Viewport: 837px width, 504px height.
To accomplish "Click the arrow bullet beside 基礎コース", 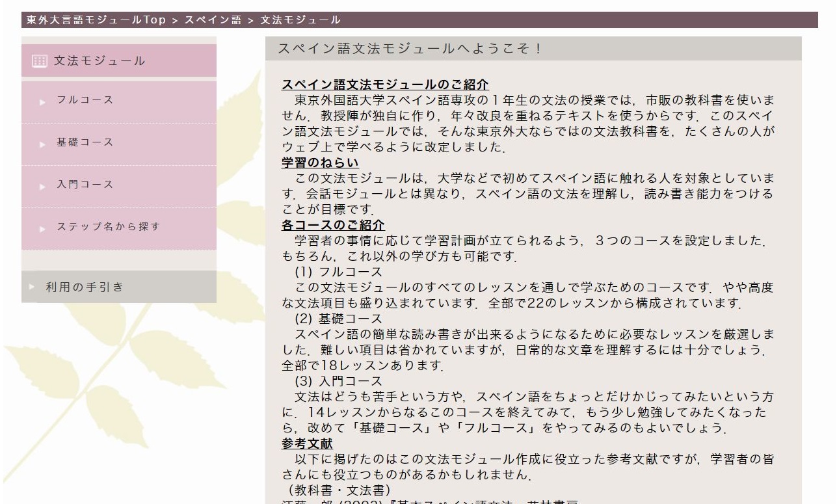I will pos(43,144).
